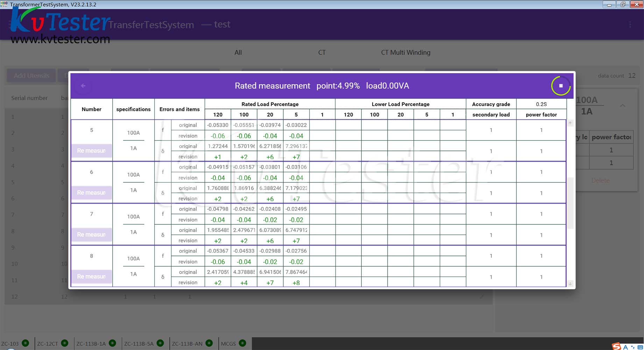Image resolution: width=644 pixels, height=350 pixels.
Task: Click the back arrow in Rated measurement header
Action: tap(83, 86)
